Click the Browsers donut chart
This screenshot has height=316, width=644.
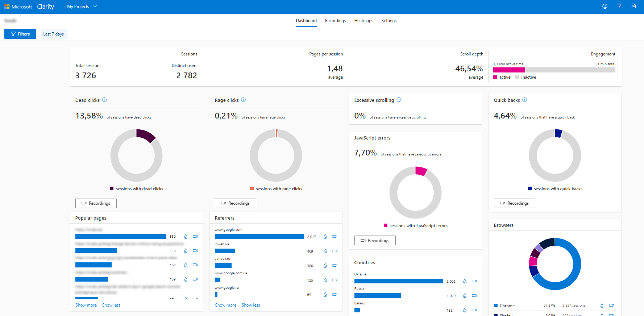tap(555, 264)
